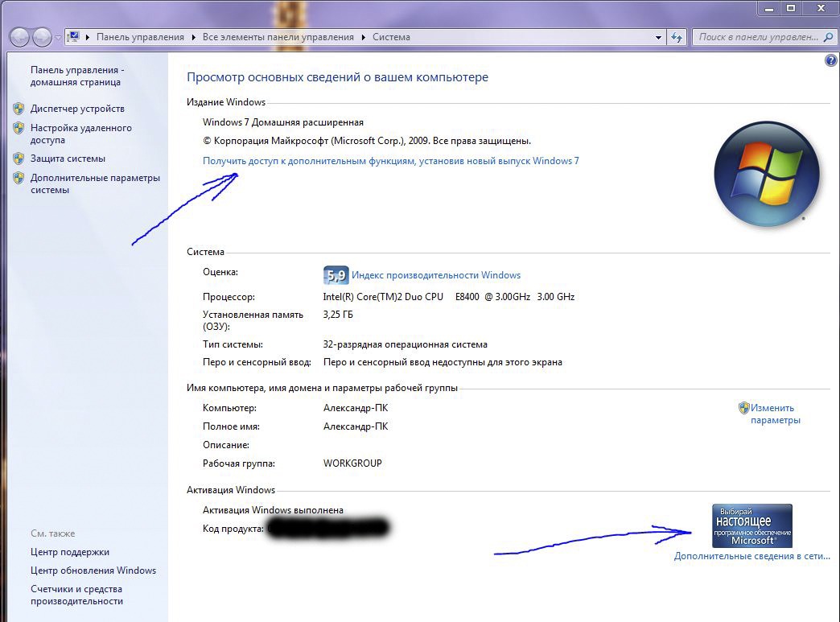Click shield icon next to 'Изменить параметры'
The width and height of the screenshot is (840, 622).
(743, 408)
